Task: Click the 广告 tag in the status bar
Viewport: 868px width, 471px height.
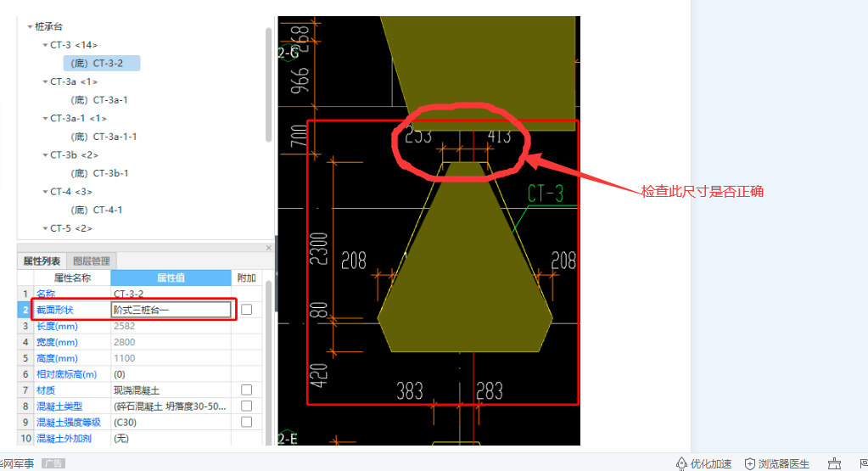Action: click(x=53, y=464)
